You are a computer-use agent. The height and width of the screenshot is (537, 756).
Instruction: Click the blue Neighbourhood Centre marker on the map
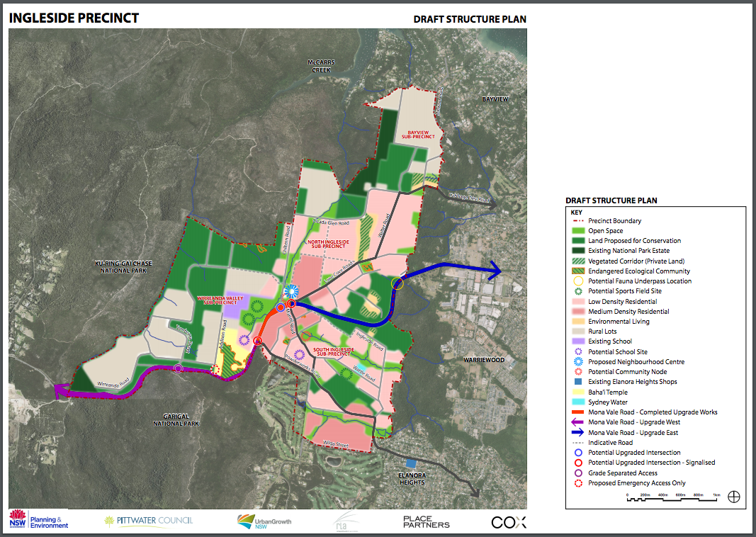pyautogui.click(x=291, y=291)
